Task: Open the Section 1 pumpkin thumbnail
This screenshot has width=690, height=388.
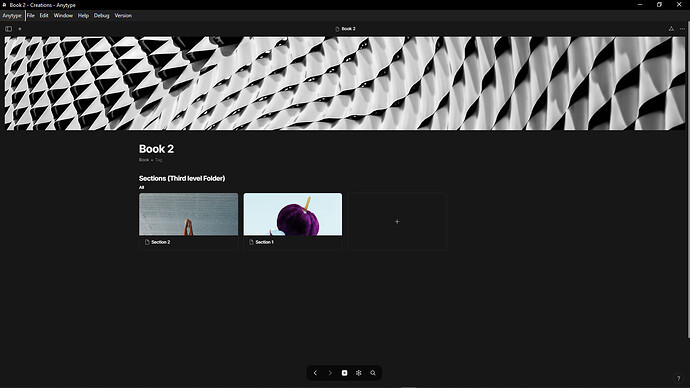Action: (x=293, y=214)
